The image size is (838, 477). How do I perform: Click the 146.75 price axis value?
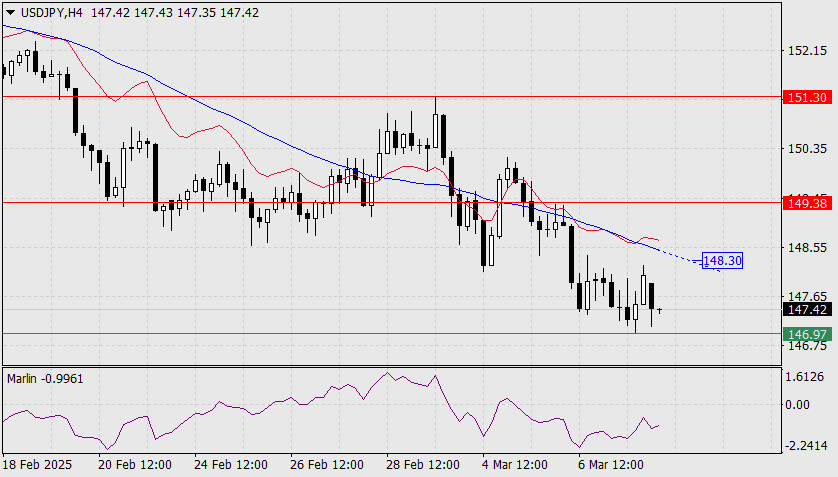(x=808, y=346)
